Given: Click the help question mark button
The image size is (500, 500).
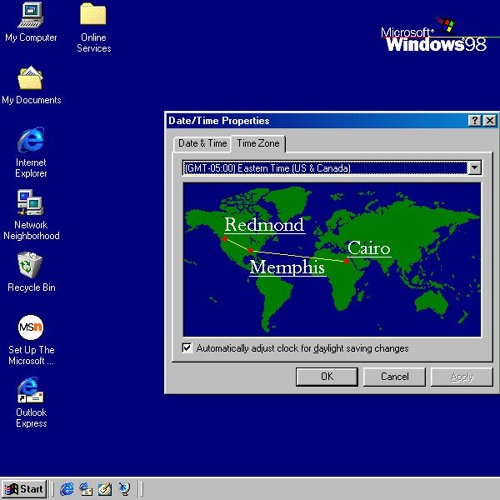Looking at the screenshot, I should 475,121.
